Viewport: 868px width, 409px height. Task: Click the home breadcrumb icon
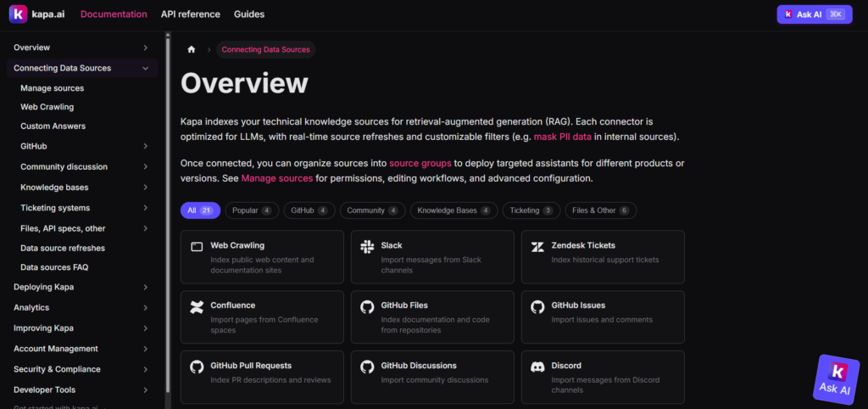click(x=192, y=50)
